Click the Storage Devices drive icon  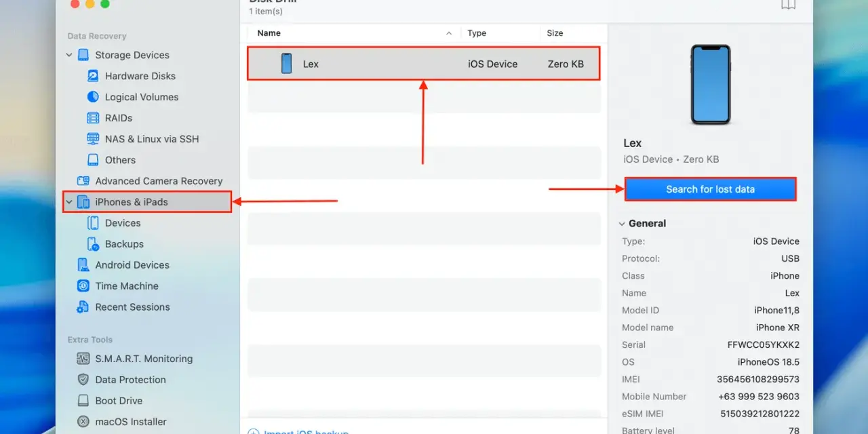(x=83, y=55)
